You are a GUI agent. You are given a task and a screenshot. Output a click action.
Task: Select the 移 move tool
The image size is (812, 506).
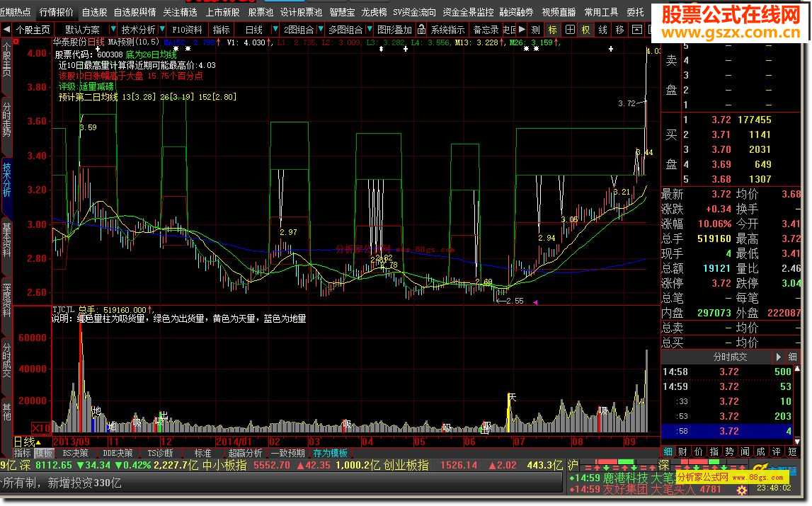619,30
